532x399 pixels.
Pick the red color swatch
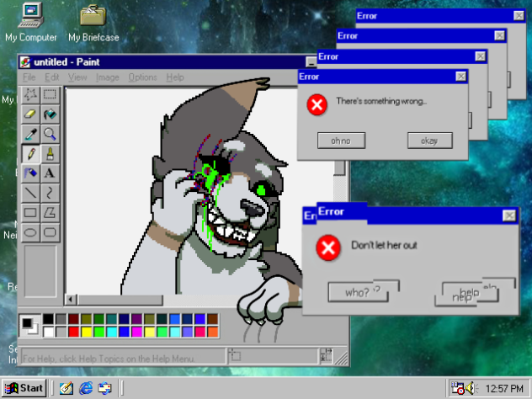(x=73, y=332)
